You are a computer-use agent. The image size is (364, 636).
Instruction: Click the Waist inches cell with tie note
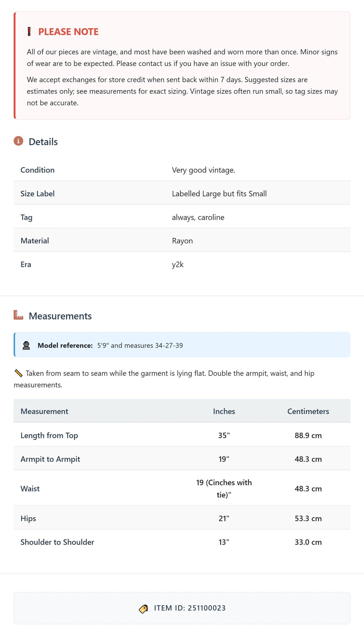click(224, 489)
